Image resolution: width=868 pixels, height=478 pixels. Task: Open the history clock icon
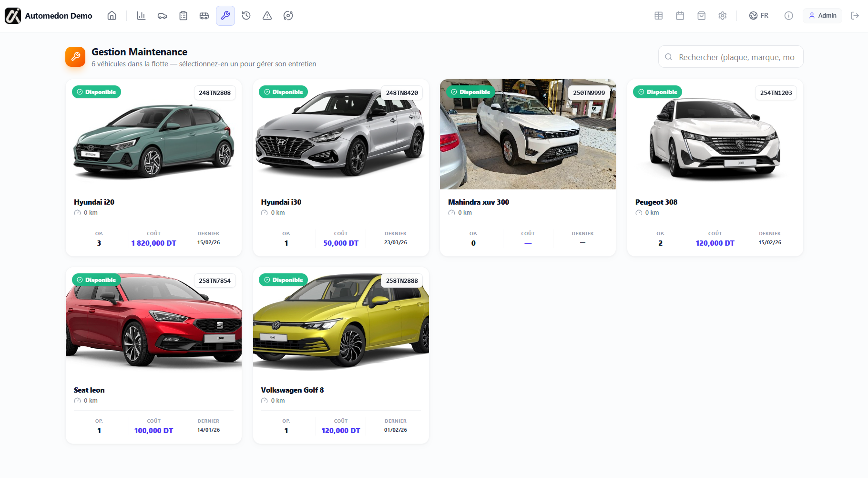coord(246,16)
